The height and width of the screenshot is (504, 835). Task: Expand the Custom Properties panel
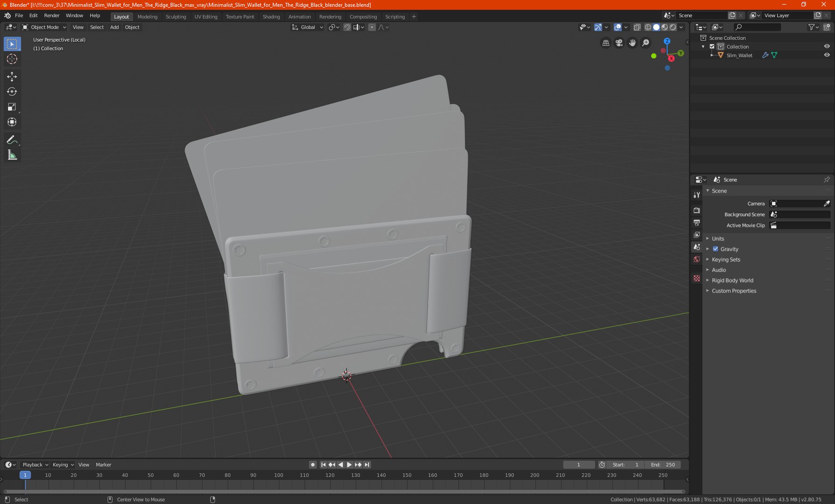click(x=734, y=291)
